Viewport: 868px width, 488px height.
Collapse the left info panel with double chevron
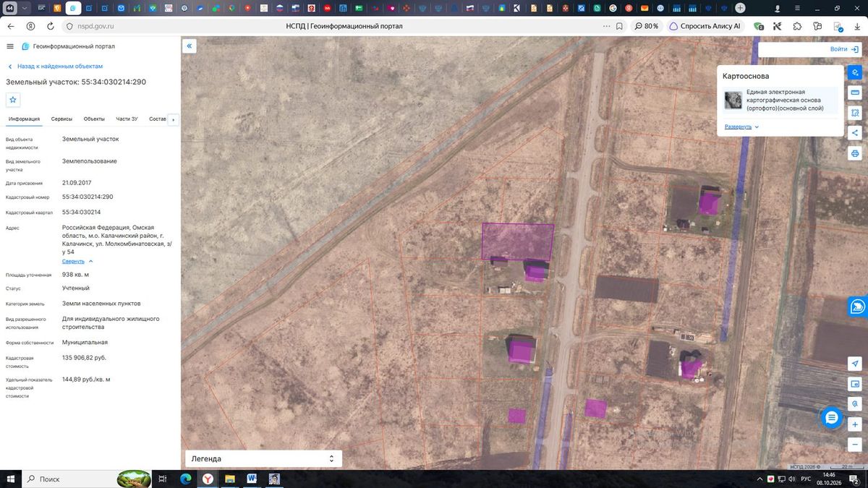point(190,46)
